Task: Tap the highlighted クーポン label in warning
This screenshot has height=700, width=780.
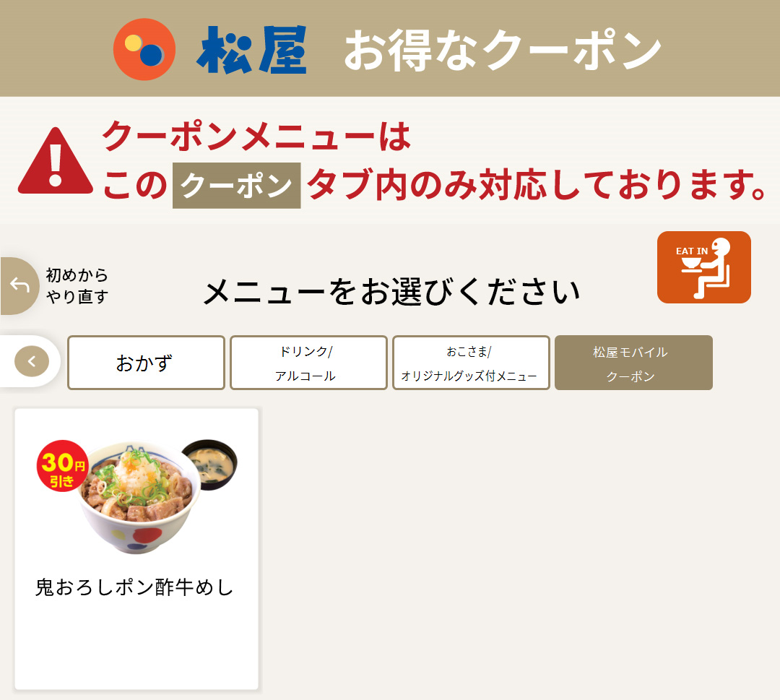Action: click(x=237, y=186)
